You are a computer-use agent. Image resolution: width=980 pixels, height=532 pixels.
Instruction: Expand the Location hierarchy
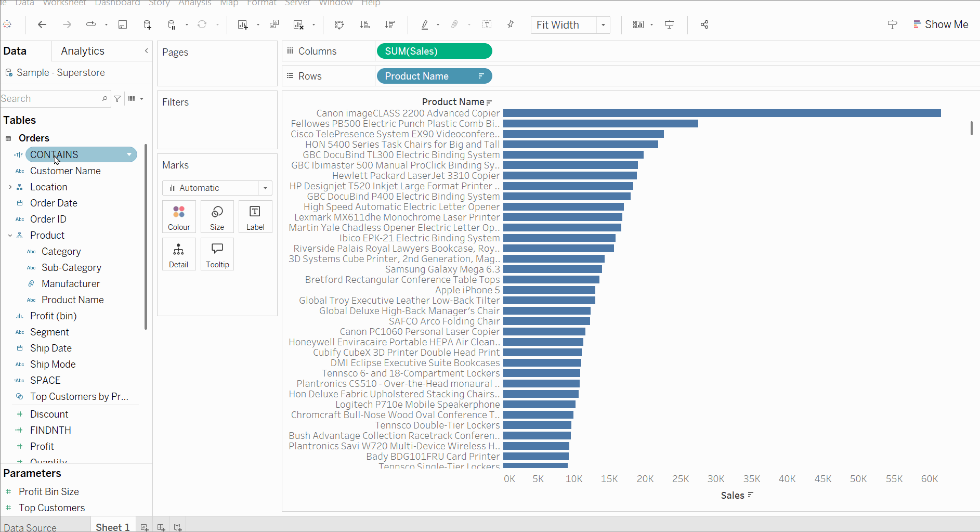tap(10, 187)
